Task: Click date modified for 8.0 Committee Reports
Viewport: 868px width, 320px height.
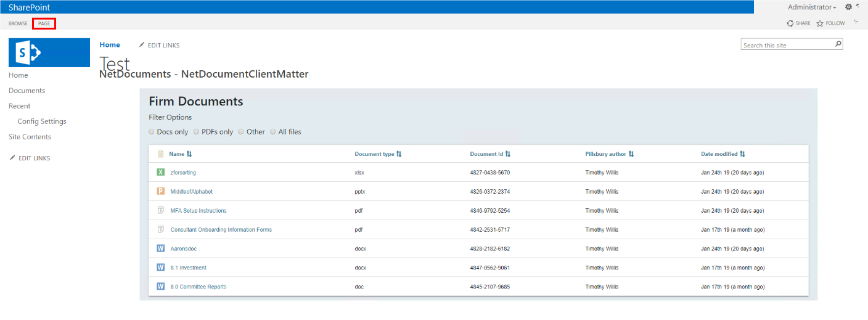Action: tap(732, 287)
